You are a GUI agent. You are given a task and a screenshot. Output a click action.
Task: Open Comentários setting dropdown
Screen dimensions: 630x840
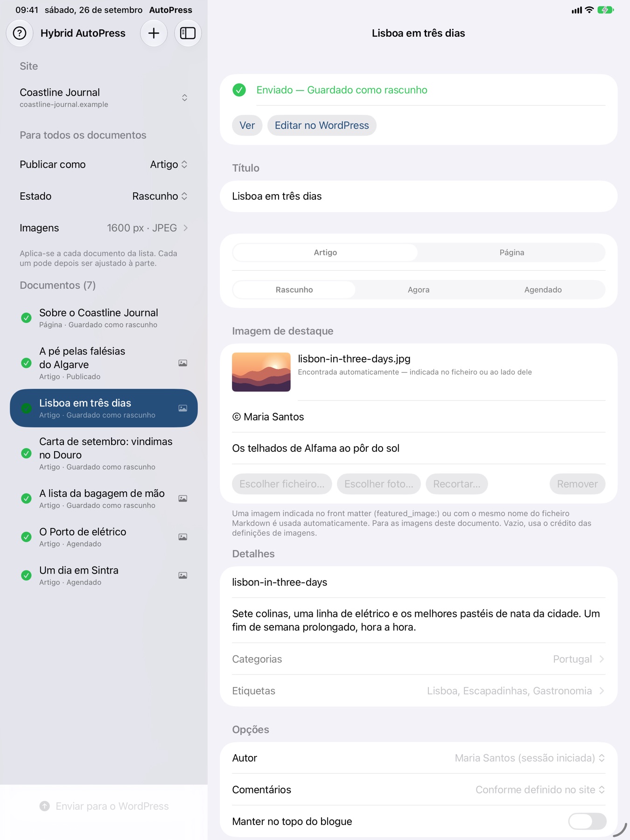pyautogui.click(x=419, y=790)
